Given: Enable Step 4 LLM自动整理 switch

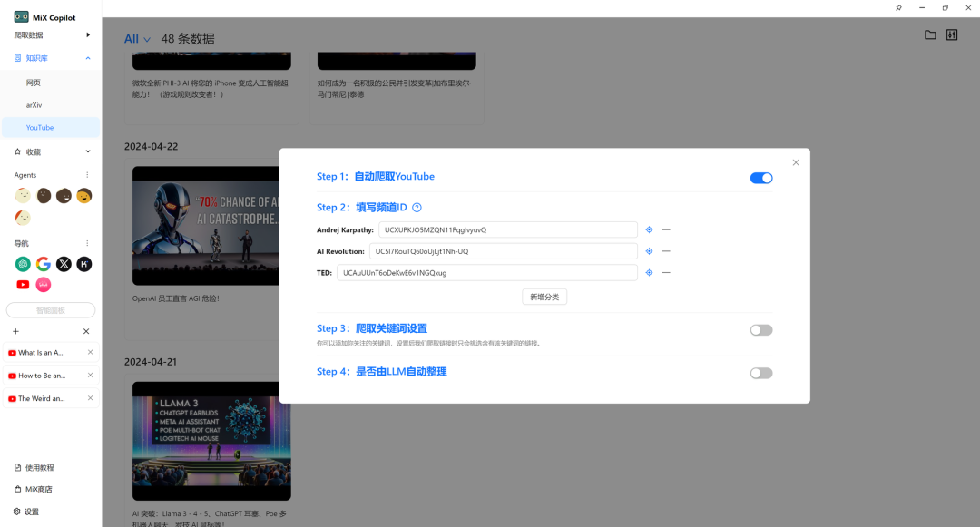Looking at the screenshot, I should pyautogui.click(x=761, y=373).
